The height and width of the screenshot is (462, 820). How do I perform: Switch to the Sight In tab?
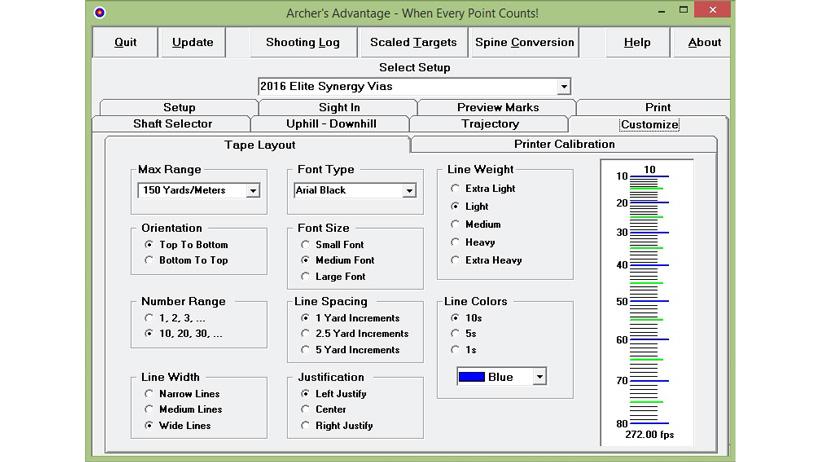[339, 107]
